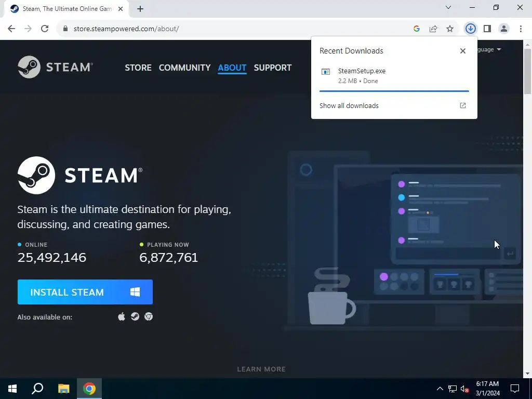Image resolution: width=532 pixels, height=399 pixels.
Task: Click the scrollbar up arrow
Action: (x=528, y=45)
